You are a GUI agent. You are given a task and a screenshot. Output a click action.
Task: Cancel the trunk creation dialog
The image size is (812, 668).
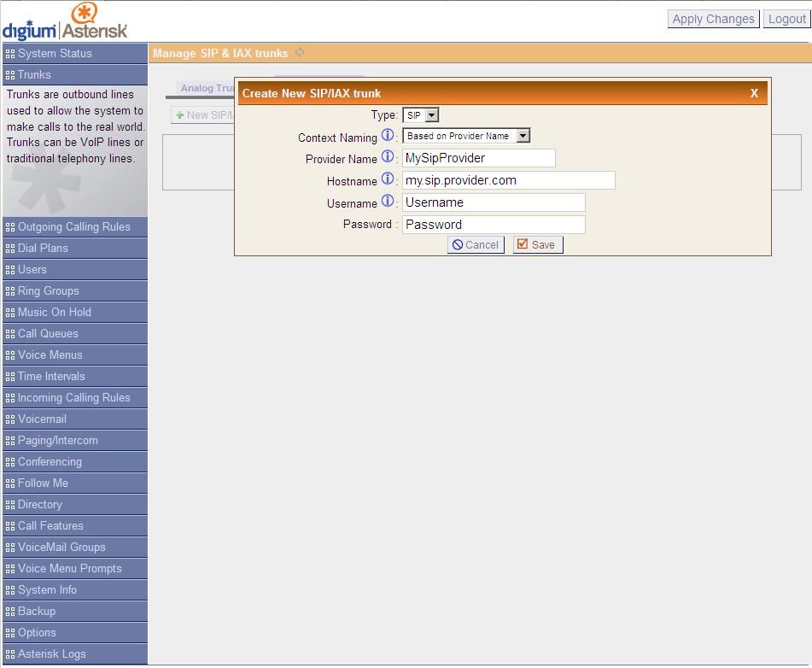click(476, 244)
